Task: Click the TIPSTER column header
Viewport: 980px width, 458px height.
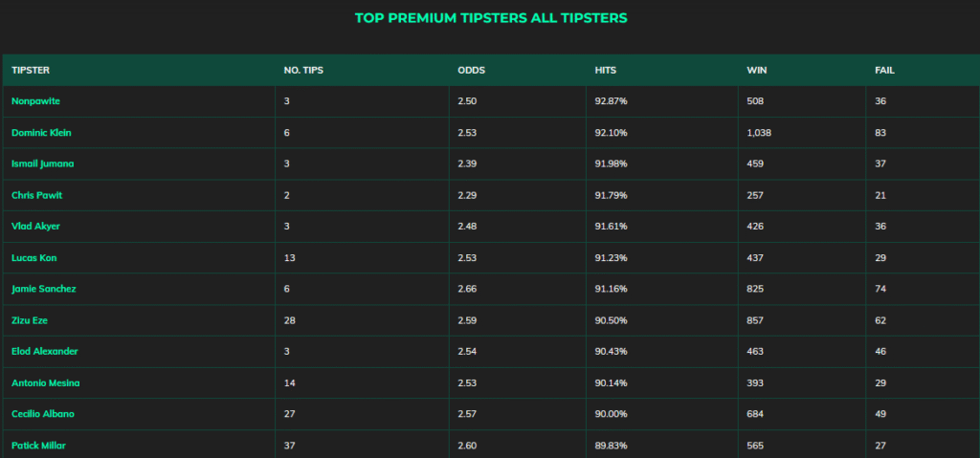Action: [x=31, y=70]
